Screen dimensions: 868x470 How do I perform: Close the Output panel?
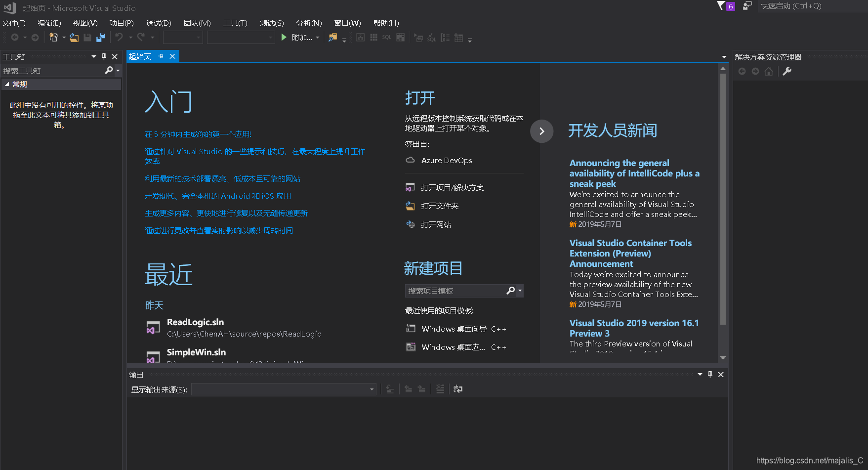coord(721,375)
